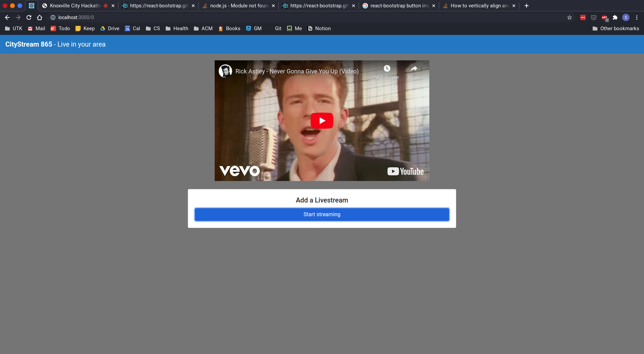
Task: Switch to the first react-bootstrap.github tab
Action: tap(159, 6)
